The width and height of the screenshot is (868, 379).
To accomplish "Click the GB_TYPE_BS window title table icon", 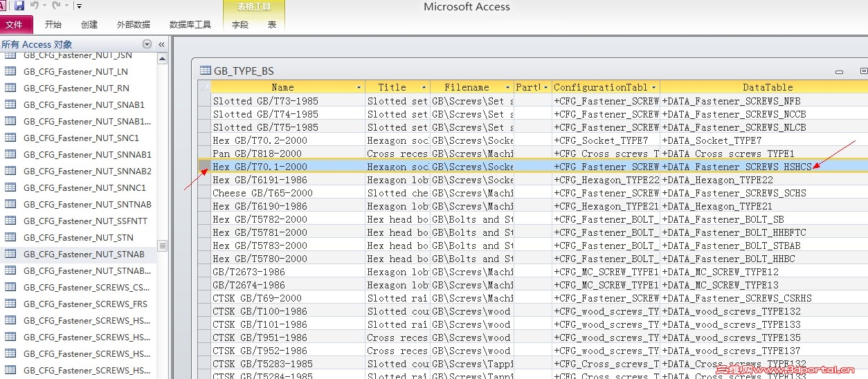I will [x=205, y=70].
